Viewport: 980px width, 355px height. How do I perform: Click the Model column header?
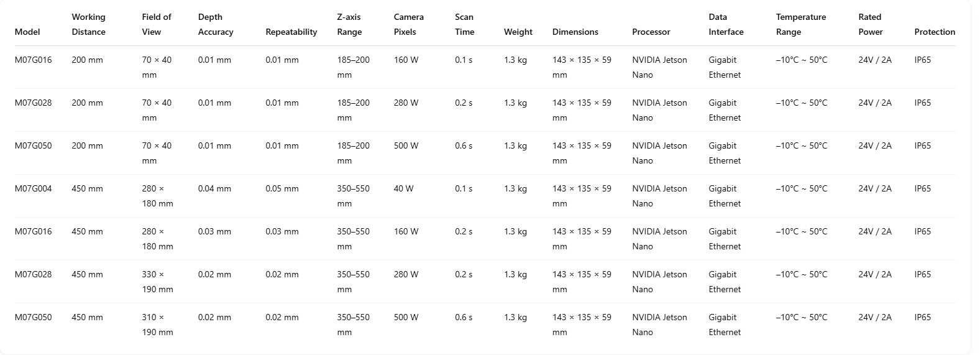[27, 32]
